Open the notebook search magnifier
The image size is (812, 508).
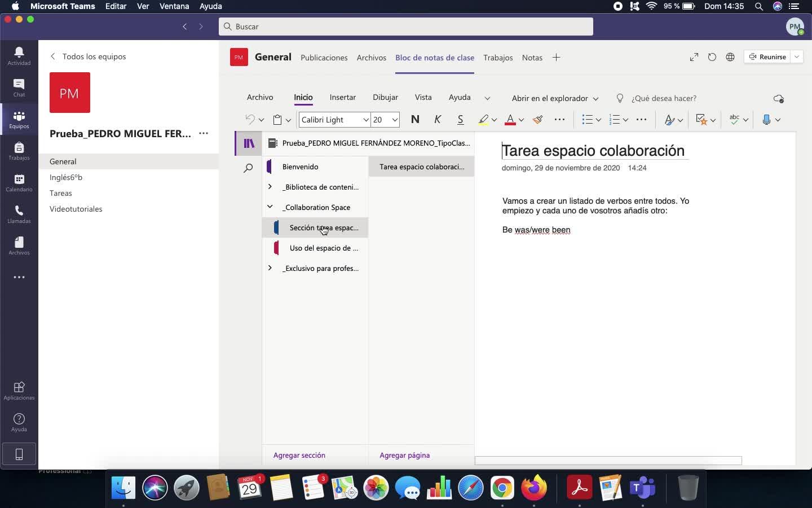(x=248, y=168)
